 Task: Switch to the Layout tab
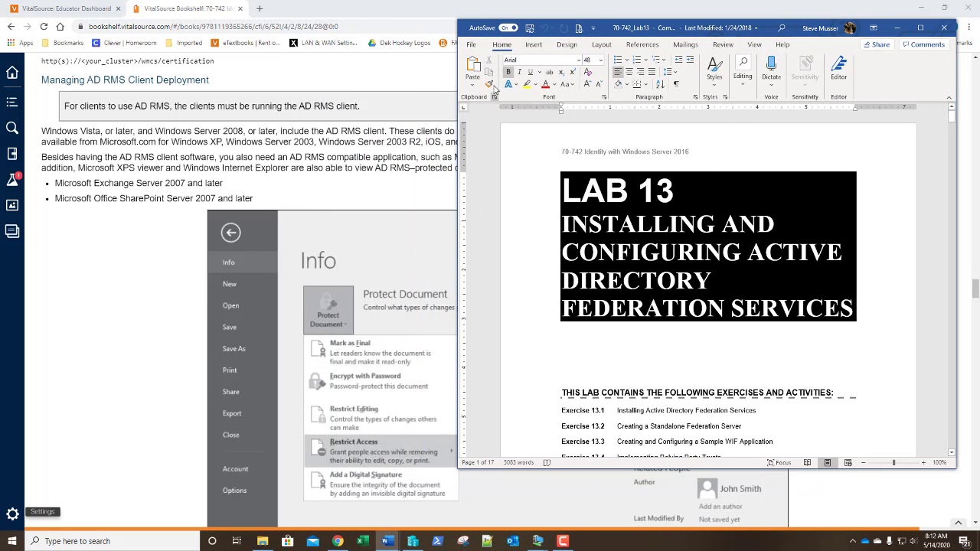click(x=602, y=44)
